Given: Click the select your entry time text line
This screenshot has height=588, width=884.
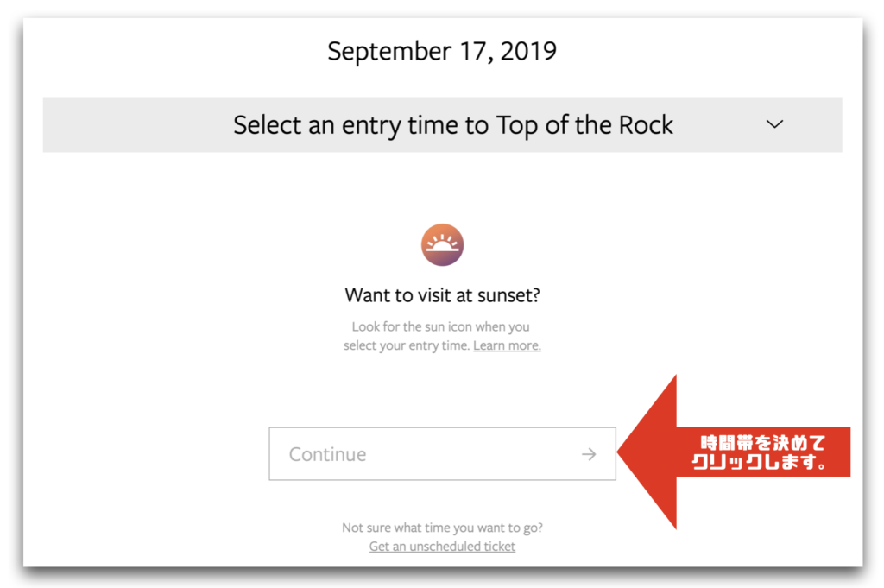Looking at the screenshot, I should coord(407,345).
